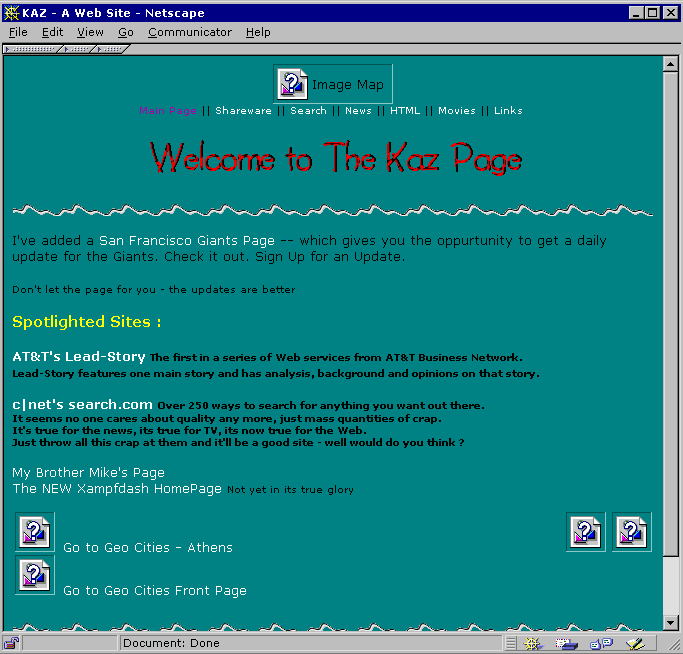Click the Netscape icon in the title bar
This screenshot has width=683, height=654.
tap(11, 13)
